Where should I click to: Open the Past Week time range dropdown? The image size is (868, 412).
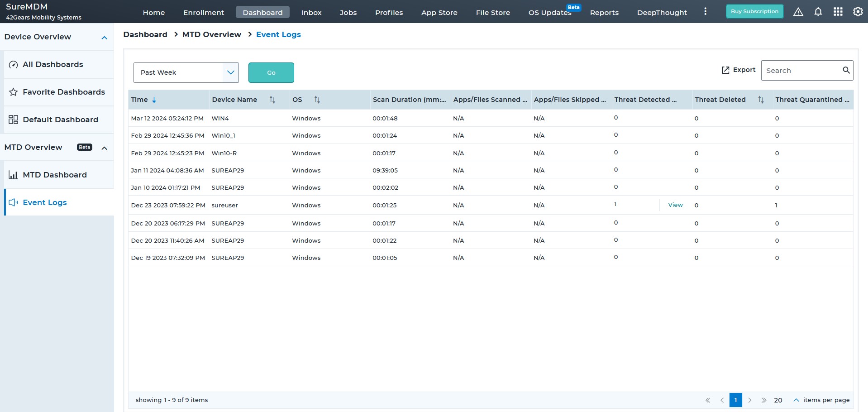(186, 72)
